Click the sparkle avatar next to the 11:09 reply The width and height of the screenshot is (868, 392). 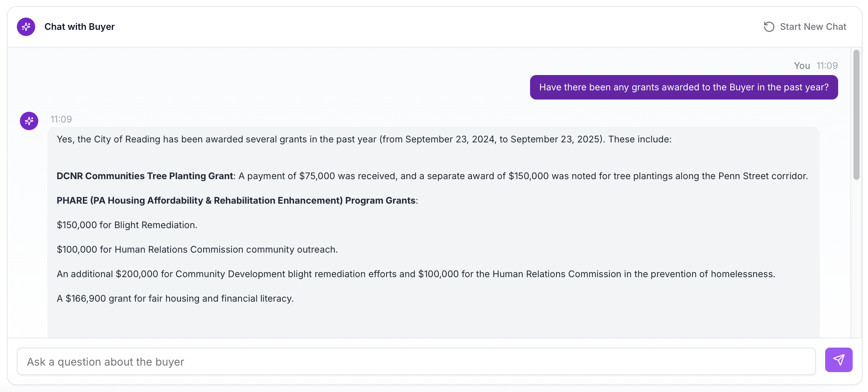pyautogui.click(x=29, y=121)
